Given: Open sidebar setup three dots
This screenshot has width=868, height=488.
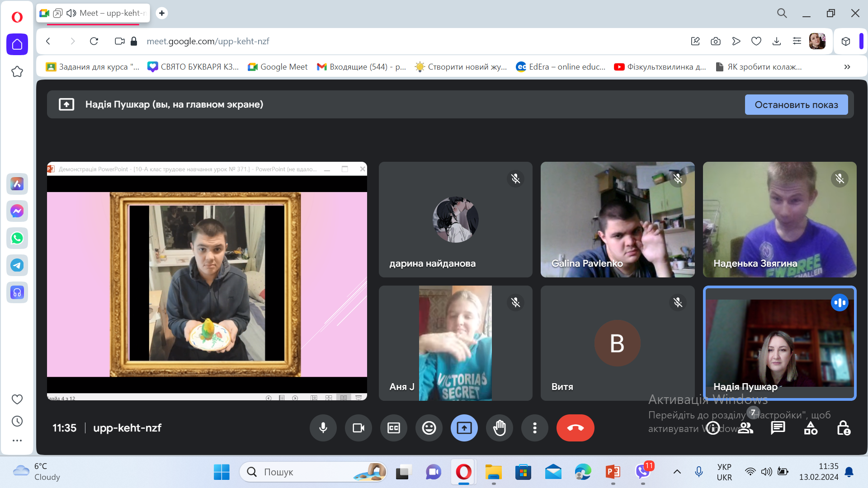Looking at the screenshot, I should pyautogui.click(x=17, y=441).
